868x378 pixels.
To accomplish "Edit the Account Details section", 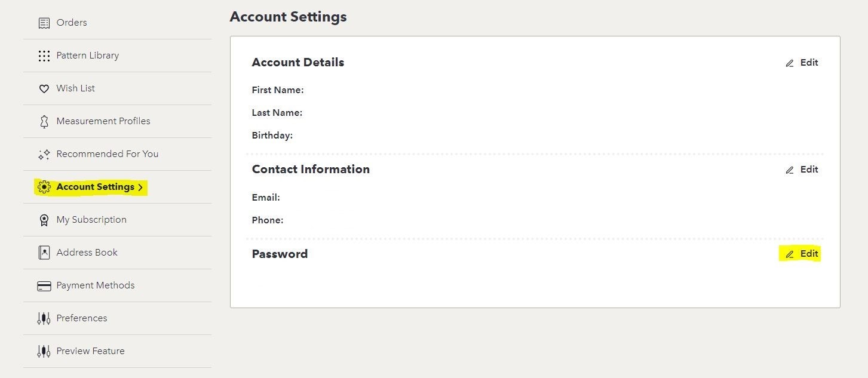I will coord(802,63).
